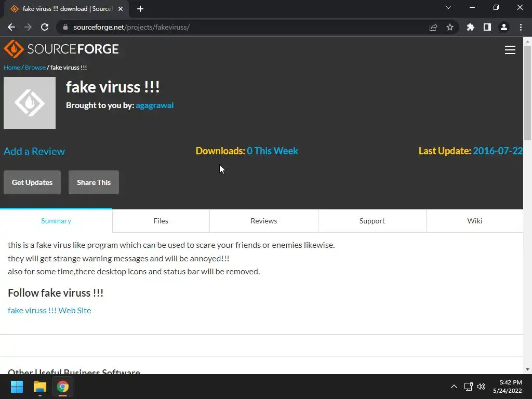Viewport: 532px width, 399px height.
Task: Click the 2016-07-22 last update link
Action: [498, 151]
